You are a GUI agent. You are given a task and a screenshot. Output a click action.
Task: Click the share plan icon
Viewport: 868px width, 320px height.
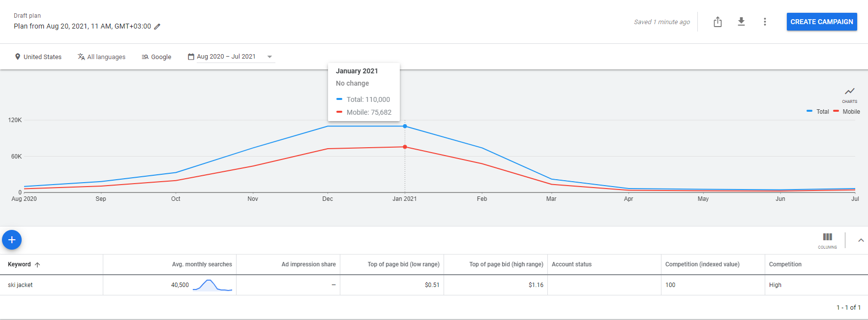pyautogui.click(x=718, y=22)
